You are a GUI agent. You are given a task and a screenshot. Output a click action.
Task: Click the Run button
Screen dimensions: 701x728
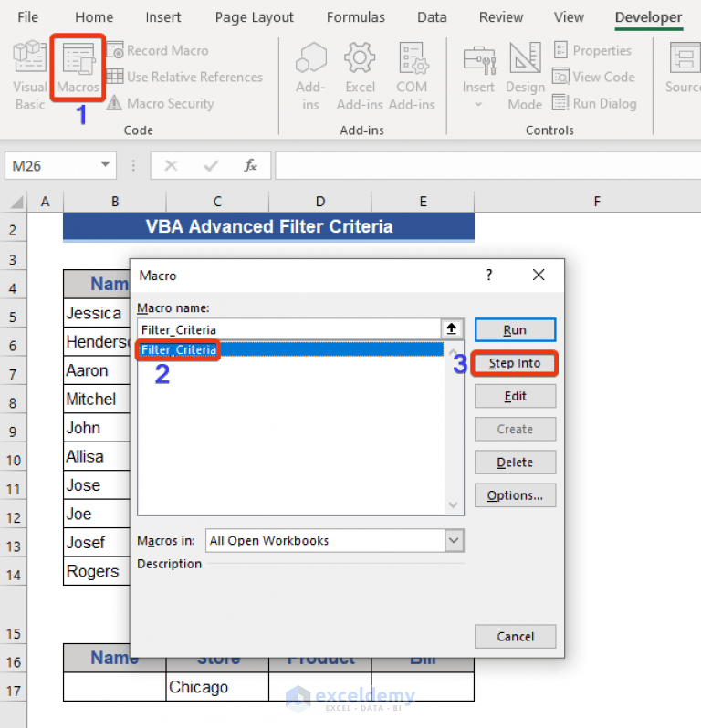(x=515, y=330)
